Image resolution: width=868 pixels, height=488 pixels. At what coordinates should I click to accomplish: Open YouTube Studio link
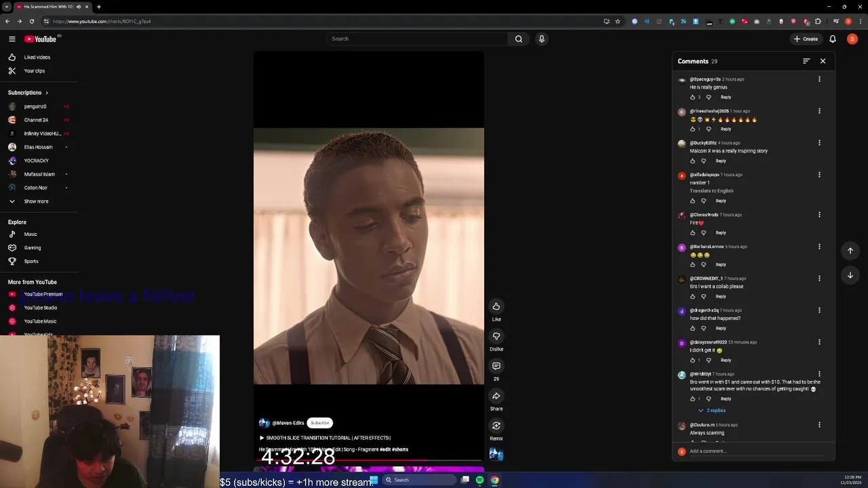[40, 308]
